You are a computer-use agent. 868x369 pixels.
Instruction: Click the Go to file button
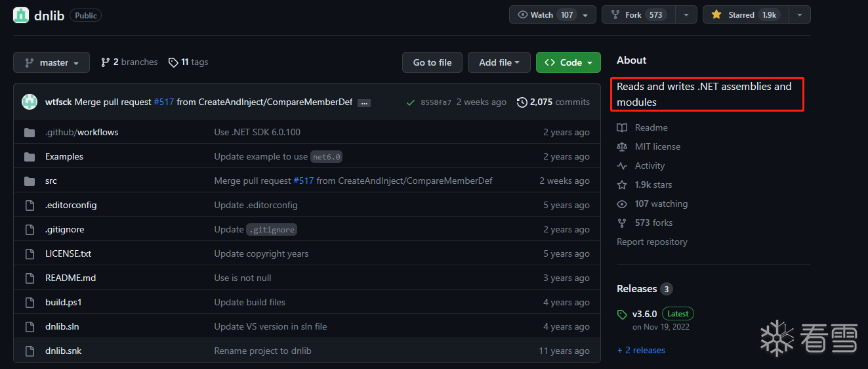click(432, 62)
